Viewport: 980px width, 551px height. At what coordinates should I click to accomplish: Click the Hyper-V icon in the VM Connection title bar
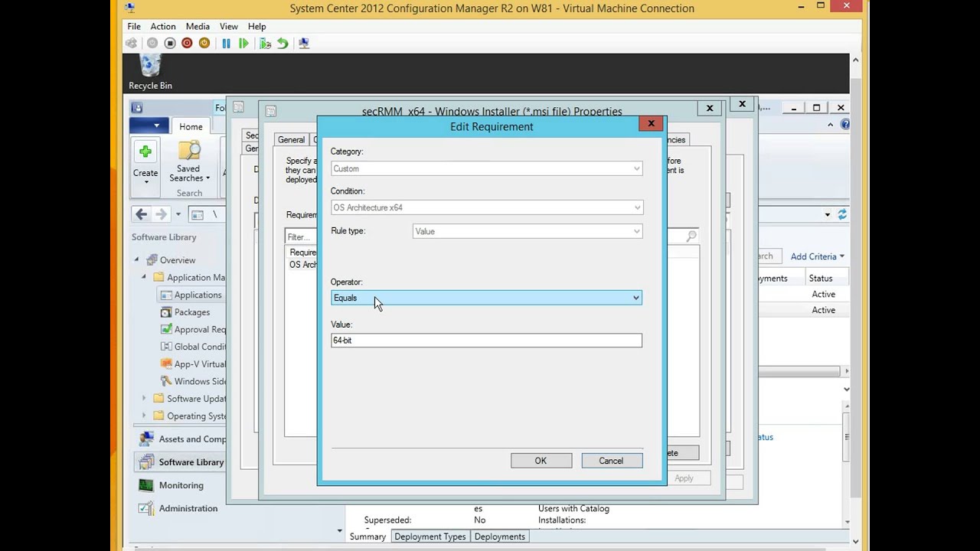[x=129, y=8]
